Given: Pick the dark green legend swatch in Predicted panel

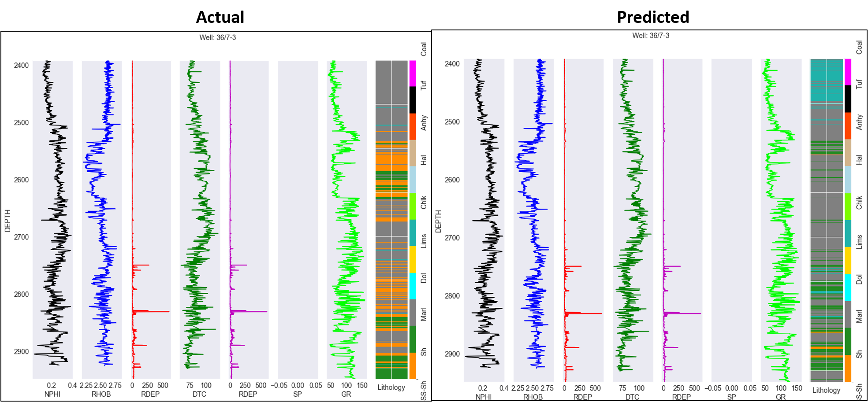Looking at the screenshot, I should 848,341.
